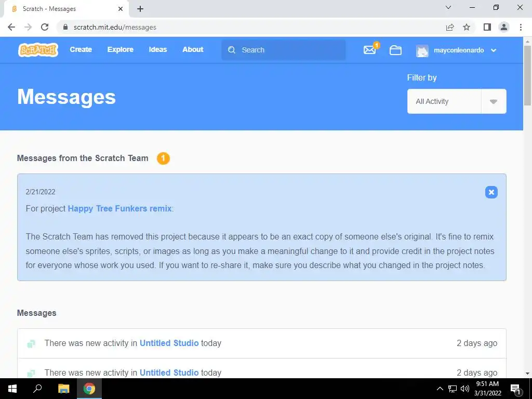The height and width of the screenshot is (399, 532).
Task: Click the browser forward arrow
Action: coord(28,27)
